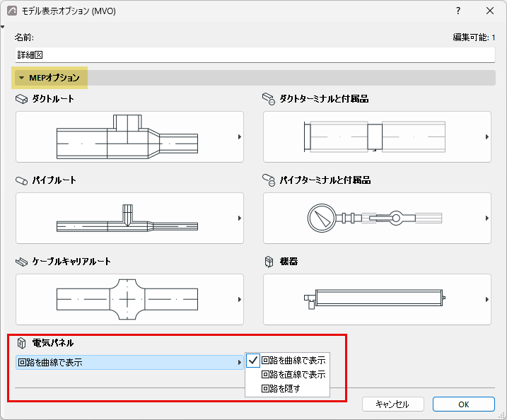
Task: Click the ケーブルキャリアルート cable carrier icon
Action: tap(22, 262)
